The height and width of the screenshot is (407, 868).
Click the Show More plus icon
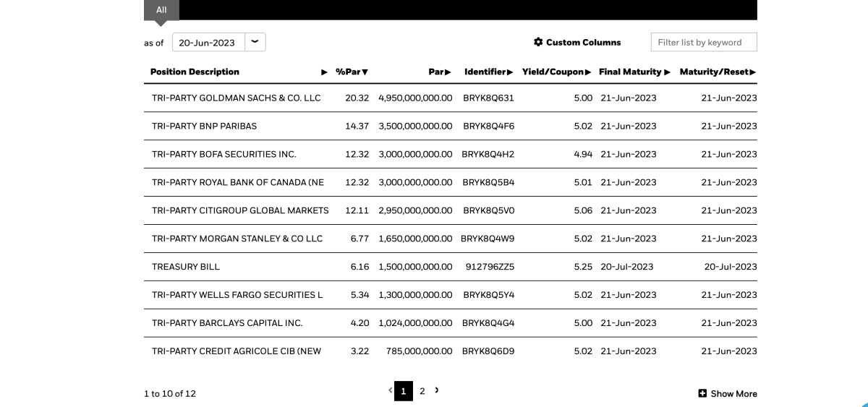coord(702,393)
